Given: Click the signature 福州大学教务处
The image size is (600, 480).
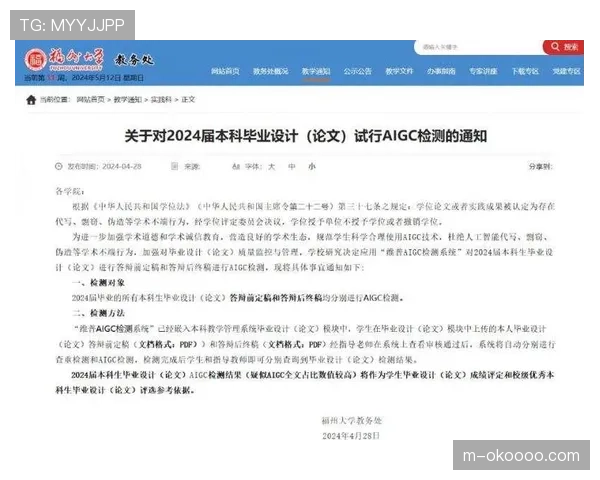Looking at the screenshot, I should [x=352, y=421].
